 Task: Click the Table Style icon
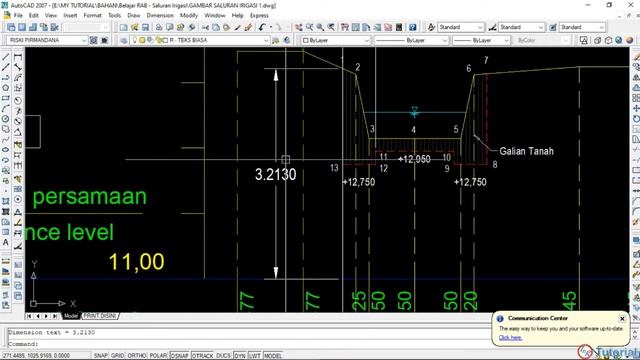[553, 27]
